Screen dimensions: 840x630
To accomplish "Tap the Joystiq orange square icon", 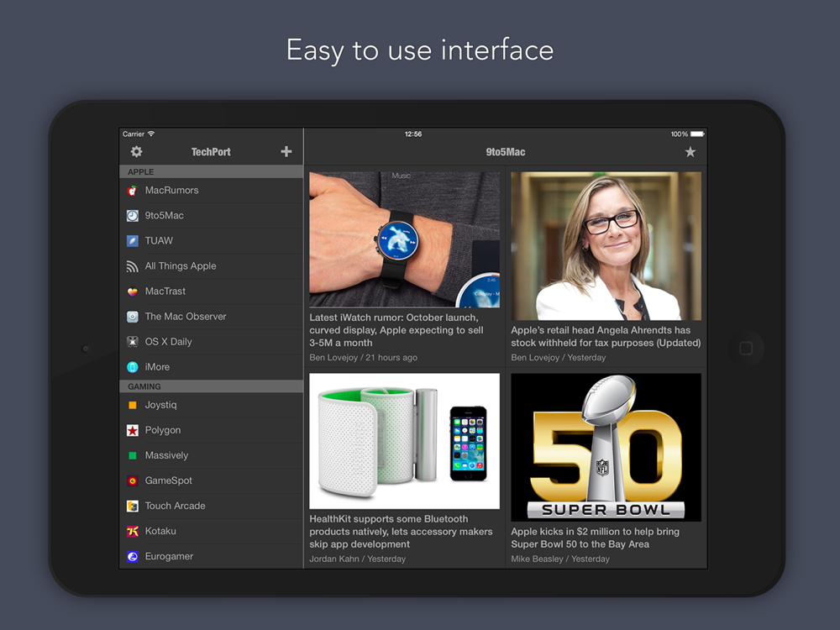I will [133, 405].
